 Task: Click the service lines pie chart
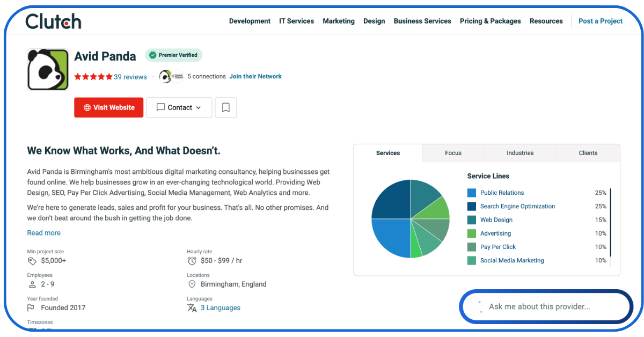[x=411, y=219]
